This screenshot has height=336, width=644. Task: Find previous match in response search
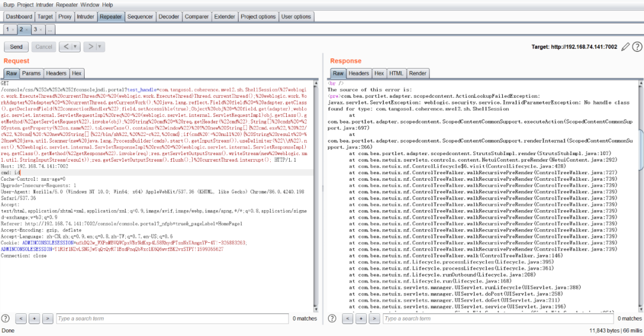tap(348, 318)
